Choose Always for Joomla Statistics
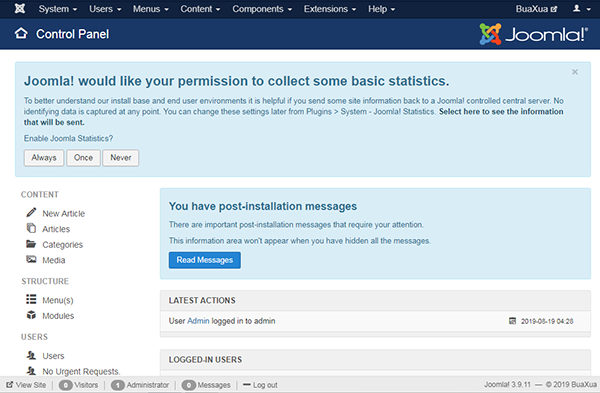This screenshot has height=393, width=600. [x=44, y=158]
